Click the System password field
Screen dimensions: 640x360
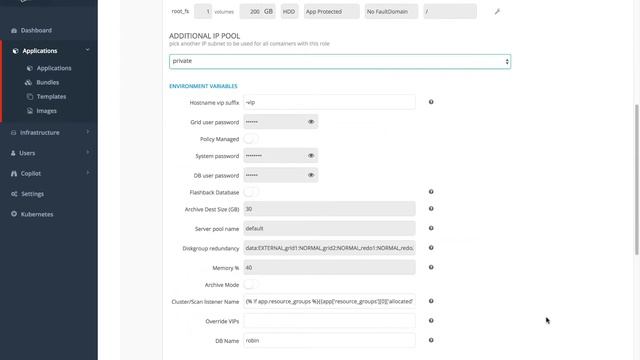tap(281, 156)
